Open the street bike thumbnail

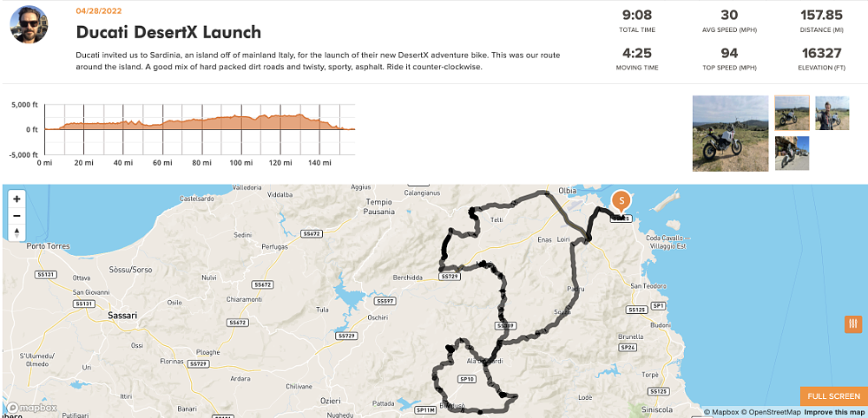click(792, 153)
